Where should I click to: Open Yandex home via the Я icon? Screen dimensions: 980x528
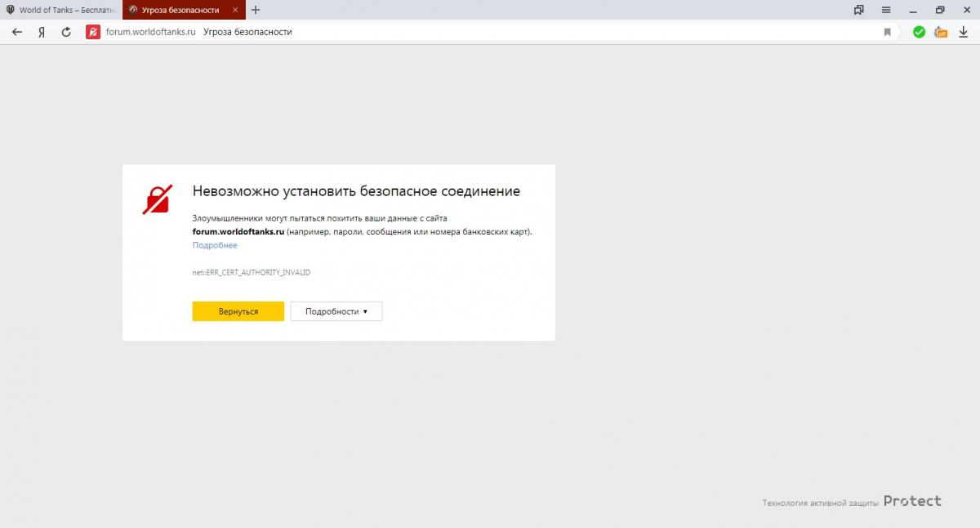click(41, 32)
